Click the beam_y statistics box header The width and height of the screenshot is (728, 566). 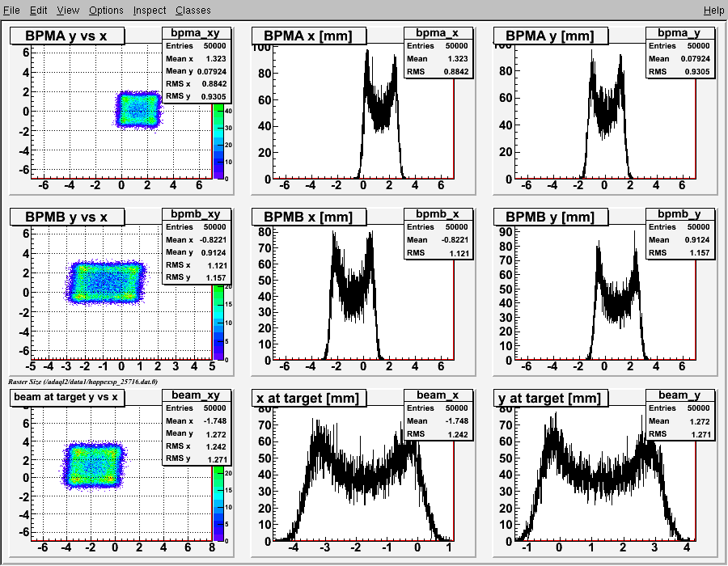tap(679, 395)
